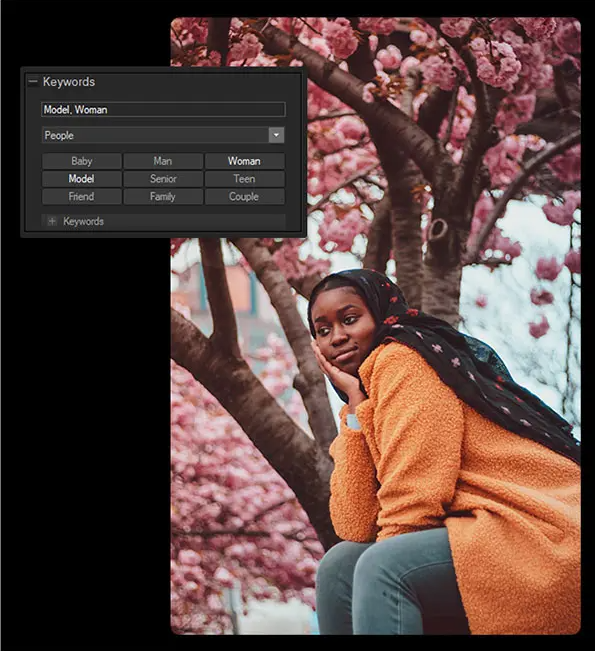
Task: Collapse the Keywords panel with minus icon
Action: [x=33, y=82]
